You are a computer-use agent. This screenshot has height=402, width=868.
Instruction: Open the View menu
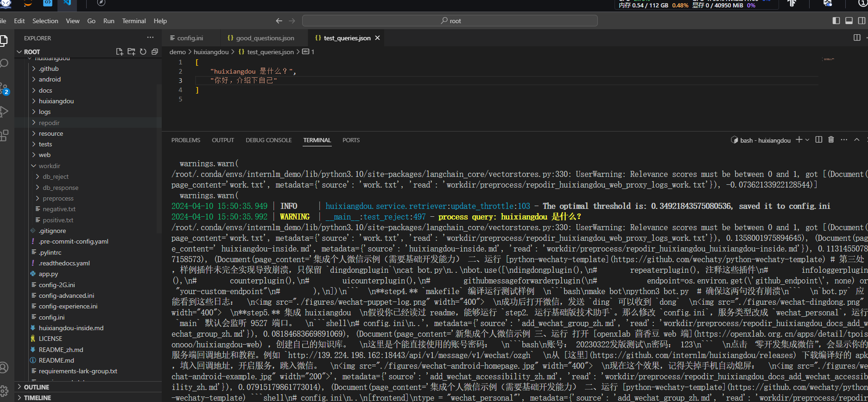click(x=73, y=21)
